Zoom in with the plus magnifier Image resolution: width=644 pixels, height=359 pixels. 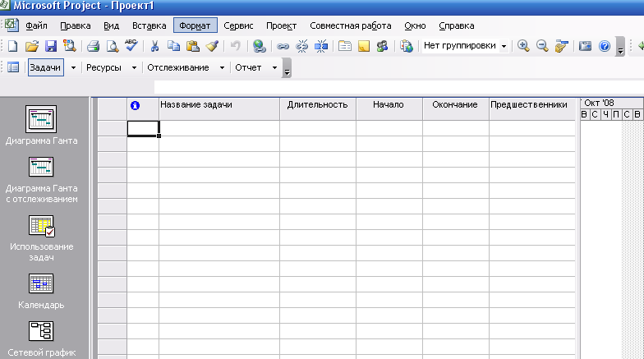pos(523,46)
